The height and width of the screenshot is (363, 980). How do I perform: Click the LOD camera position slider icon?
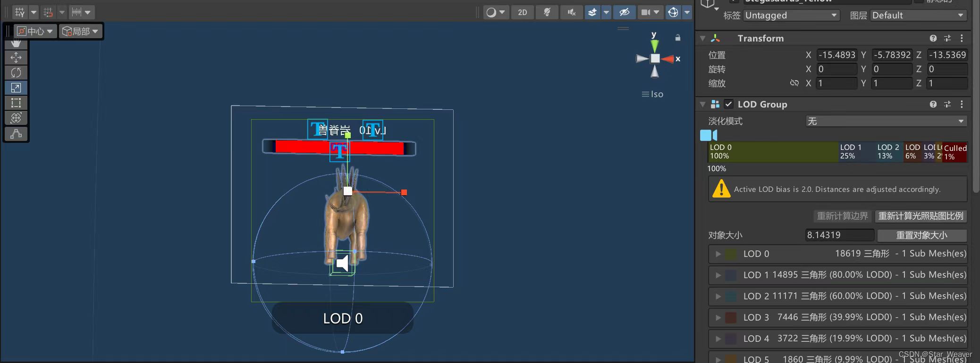709,135
